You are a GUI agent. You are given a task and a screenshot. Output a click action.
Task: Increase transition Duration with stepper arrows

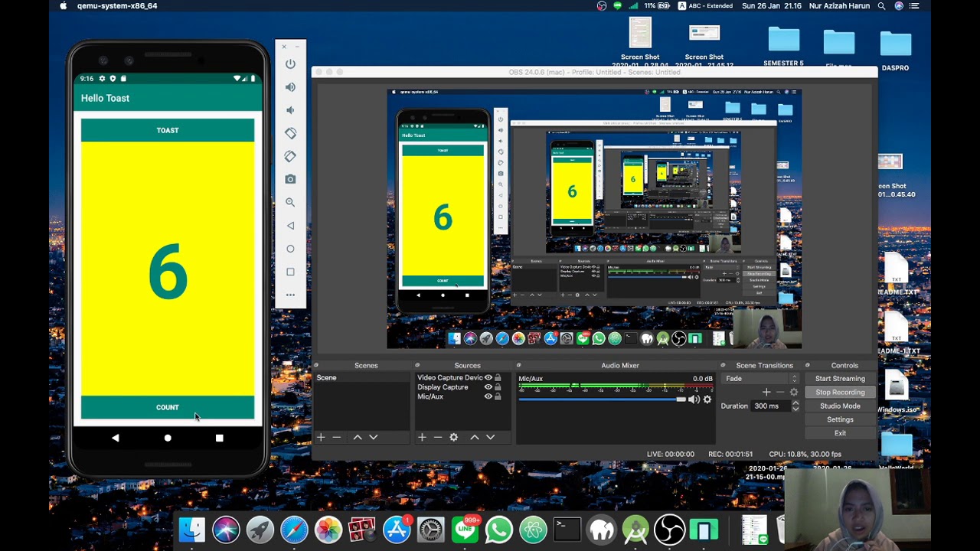click(x=795, y=403)
